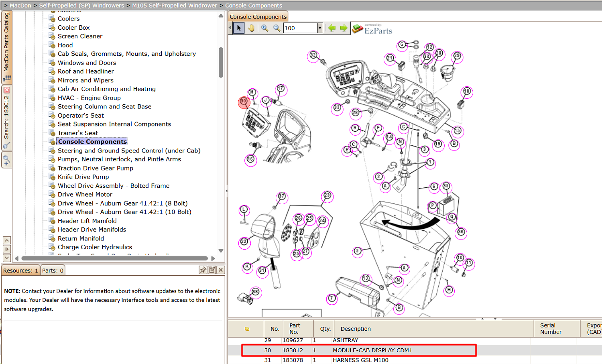The image size is (602, 364).
Task: Click the EzParts logo
Action: click(x=372, y=29)
